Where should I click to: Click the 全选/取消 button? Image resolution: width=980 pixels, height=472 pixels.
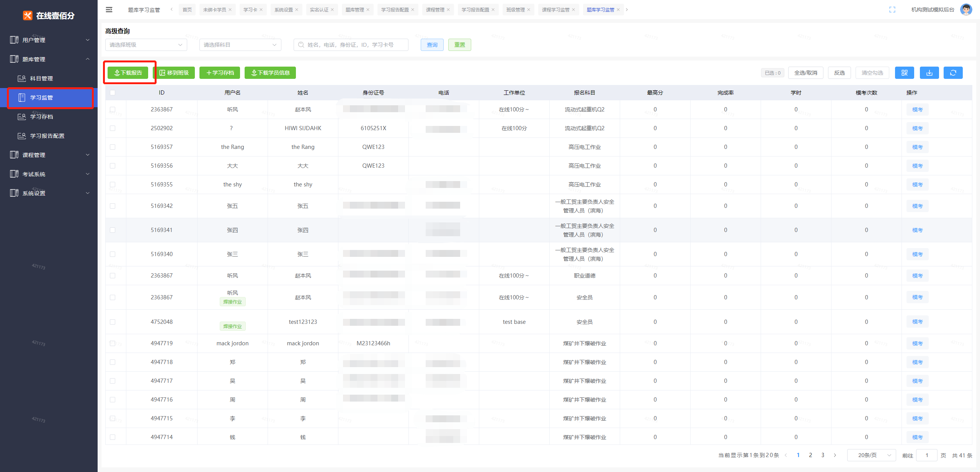(x=805, y=73)
